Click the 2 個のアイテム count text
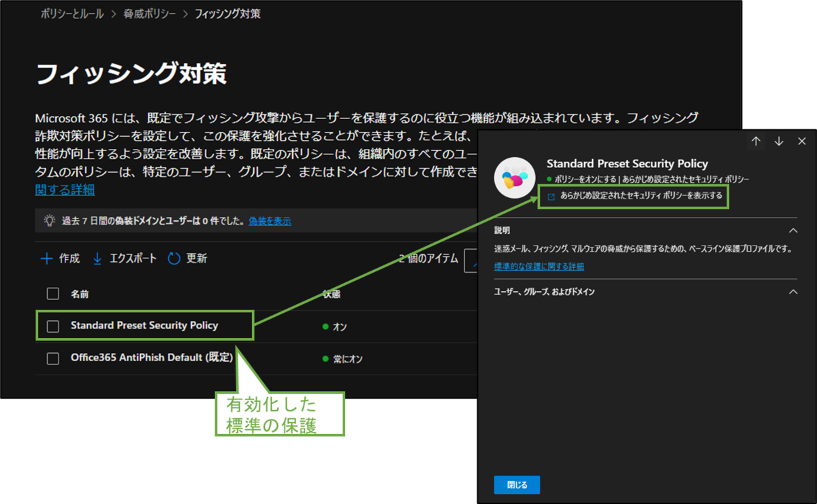The image size is (817, 504). [428, 258]
